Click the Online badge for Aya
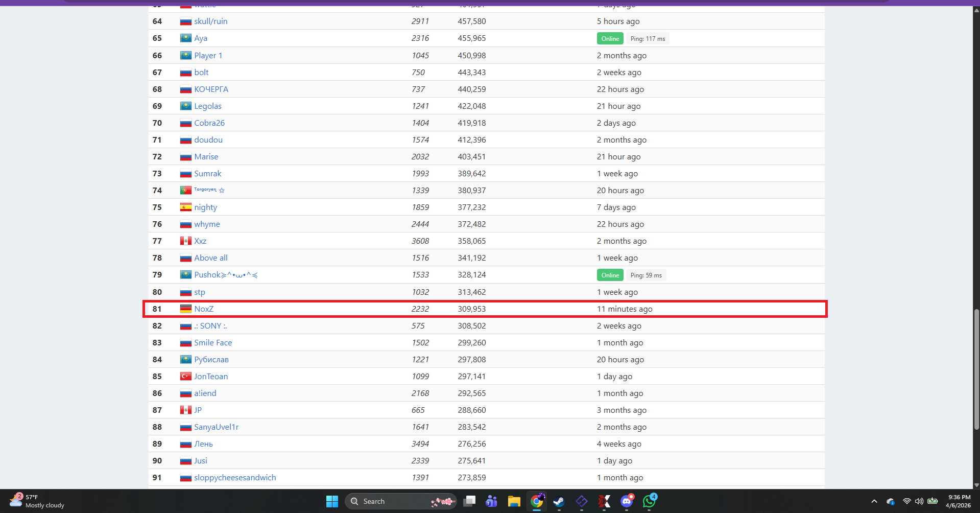The image size is (980, 513). pos(610,39)
